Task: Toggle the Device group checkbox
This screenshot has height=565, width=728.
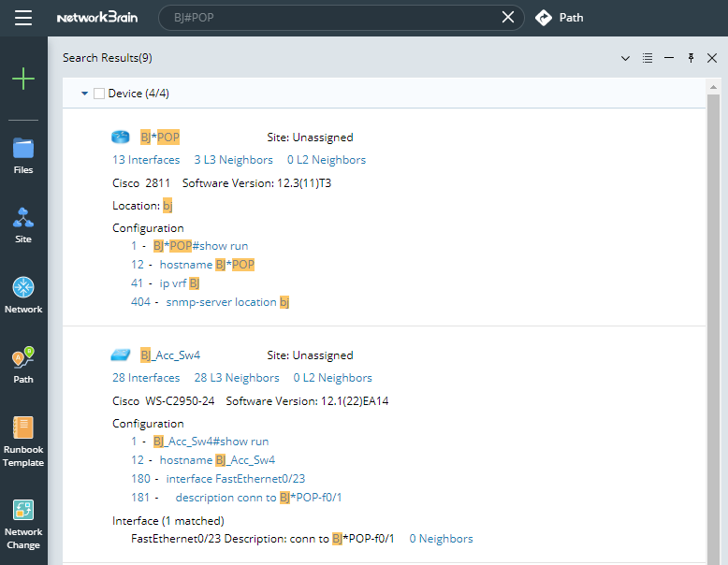Action: pos(99,94)
